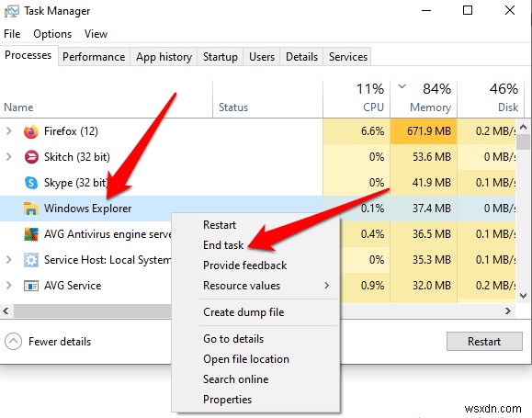This screenshot has width=532, height=418.
Task: Select the Processes tab
Action: [28, 55]
